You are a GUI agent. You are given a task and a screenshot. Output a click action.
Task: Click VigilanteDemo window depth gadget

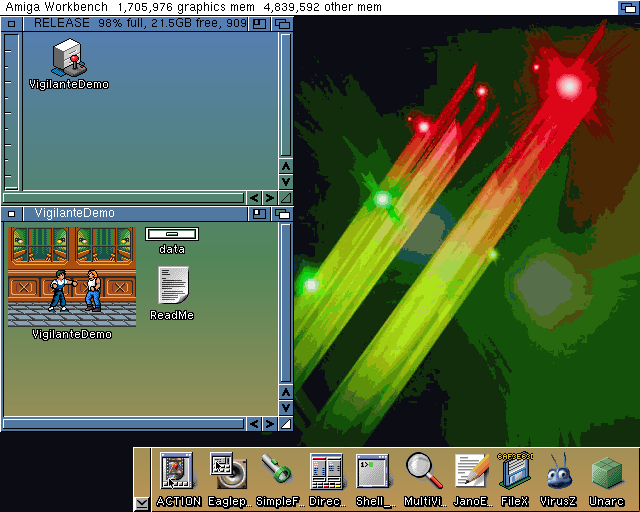(x=282, y=214)
